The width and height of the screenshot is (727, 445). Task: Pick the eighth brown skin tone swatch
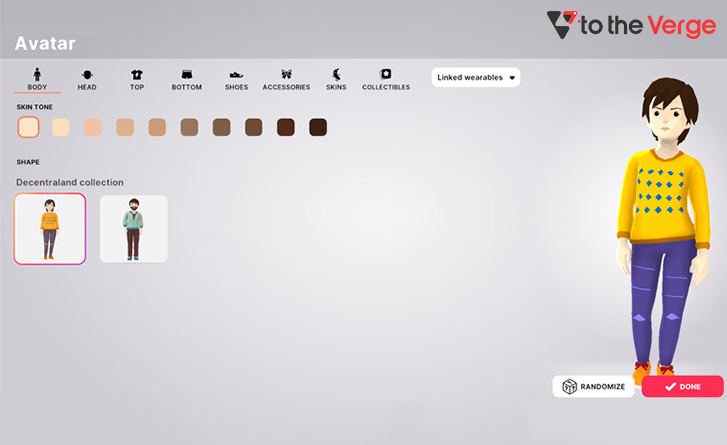coord(254,127)
